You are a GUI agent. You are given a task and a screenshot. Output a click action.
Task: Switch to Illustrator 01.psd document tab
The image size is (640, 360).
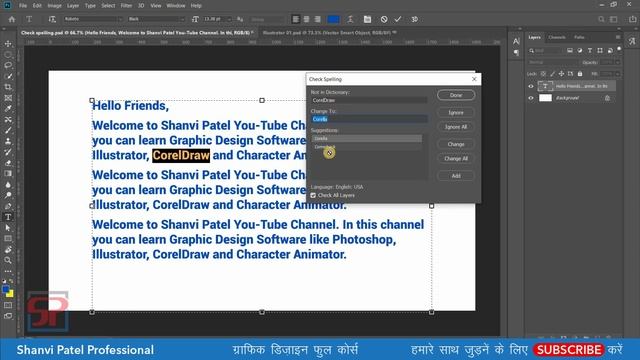click(329, 32)
